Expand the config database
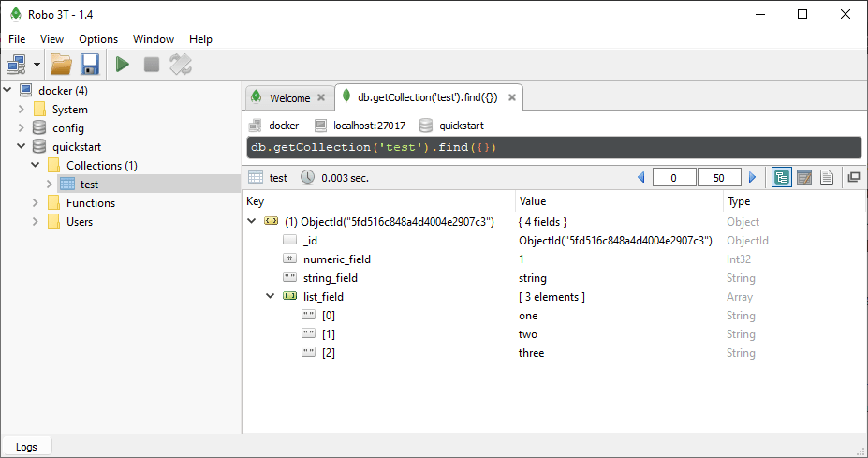The height and width of the screenshot is (458, 868). click(21, 128)
